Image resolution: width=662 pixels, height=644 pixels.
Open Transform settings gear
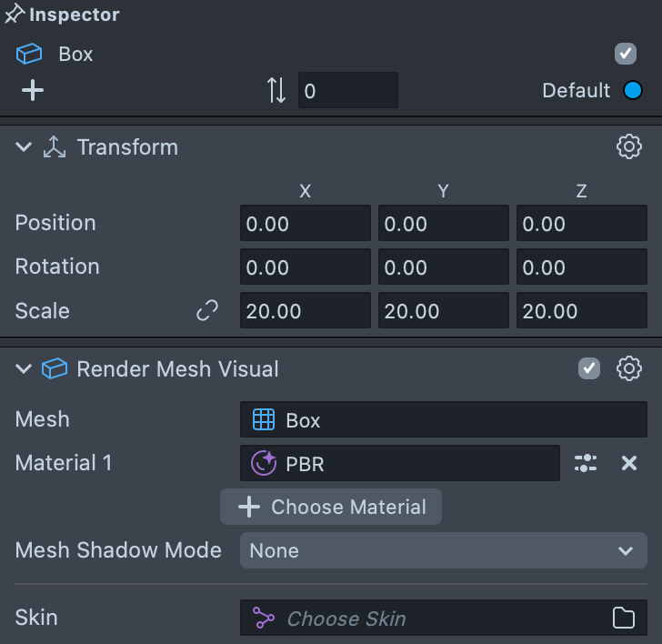click(629, 147)
